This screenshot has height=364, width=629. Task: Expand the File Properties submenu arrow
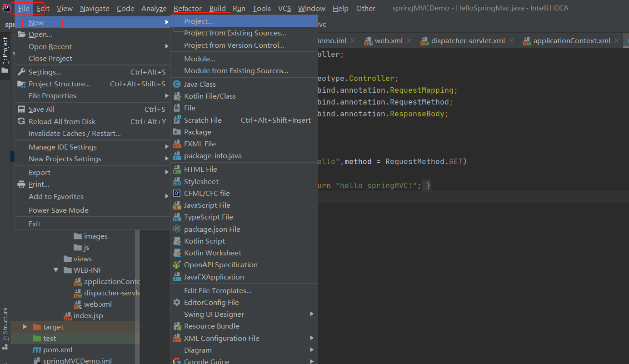pyautogui.click(x=167, y=95)
